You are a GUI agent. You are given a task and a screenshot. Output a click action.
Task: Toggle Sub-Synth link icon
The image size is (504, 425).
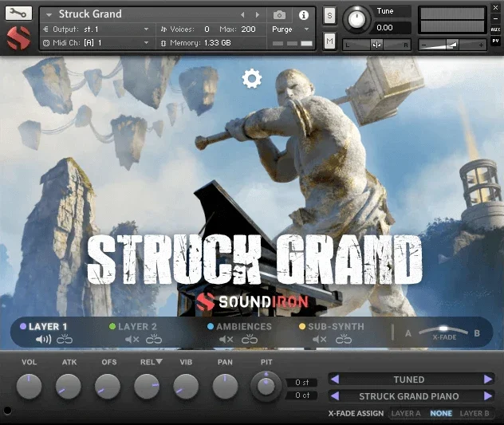pos(344,340)
